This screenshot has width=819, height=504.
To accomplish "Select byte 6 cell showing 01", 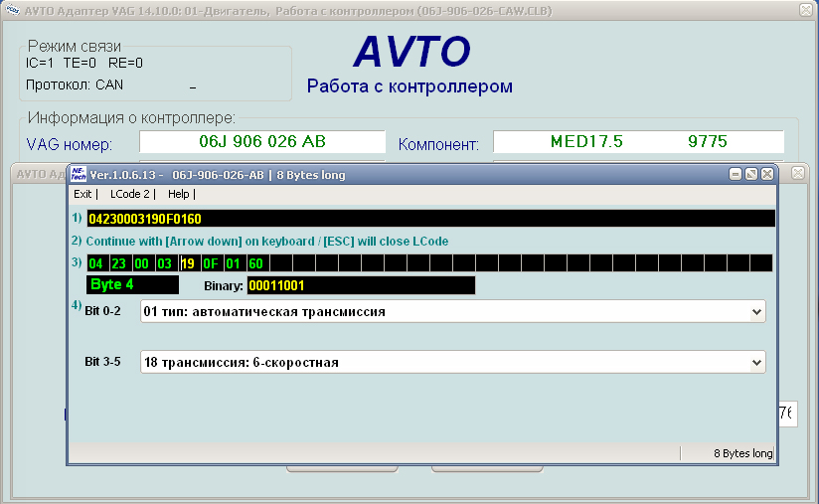I will pyautogui.click(x=235, y=263).
